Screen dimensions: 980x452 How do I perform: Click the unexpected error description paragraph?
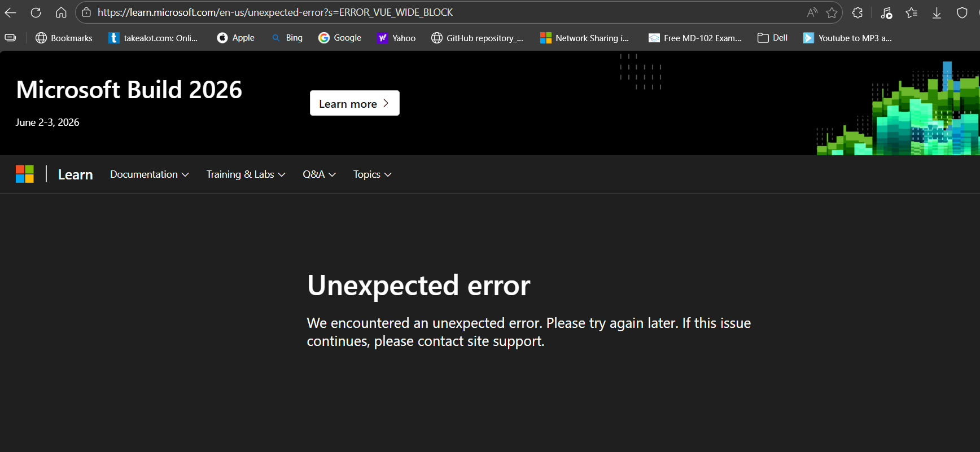pos(529,332)
